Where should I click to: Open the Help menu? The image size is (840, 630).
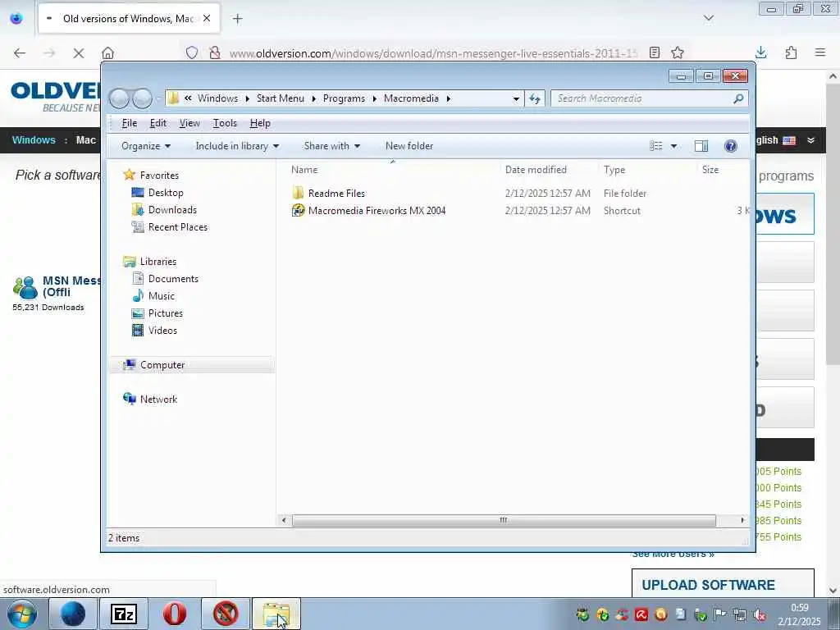click(260, 123)
